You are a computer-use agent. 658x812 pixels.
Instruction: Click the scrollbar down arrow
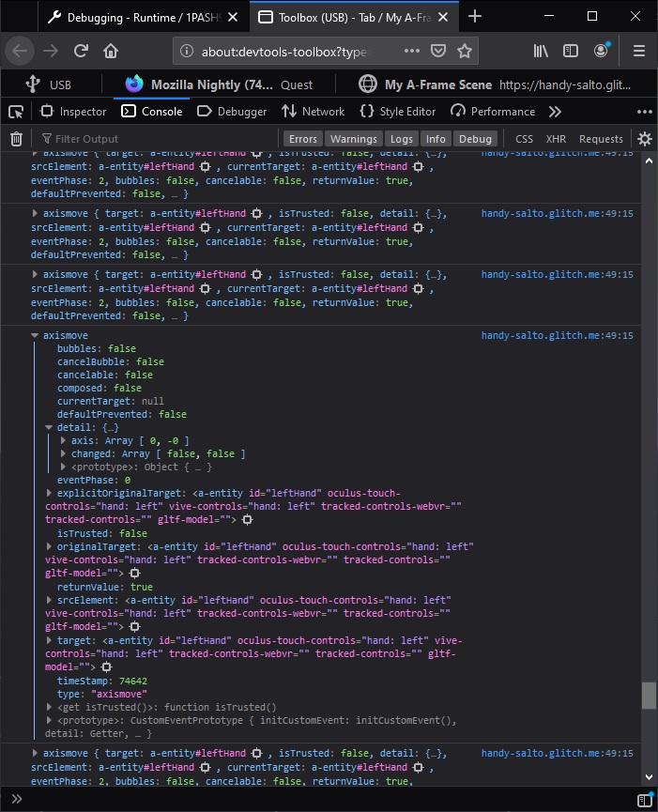coord(650,776)
